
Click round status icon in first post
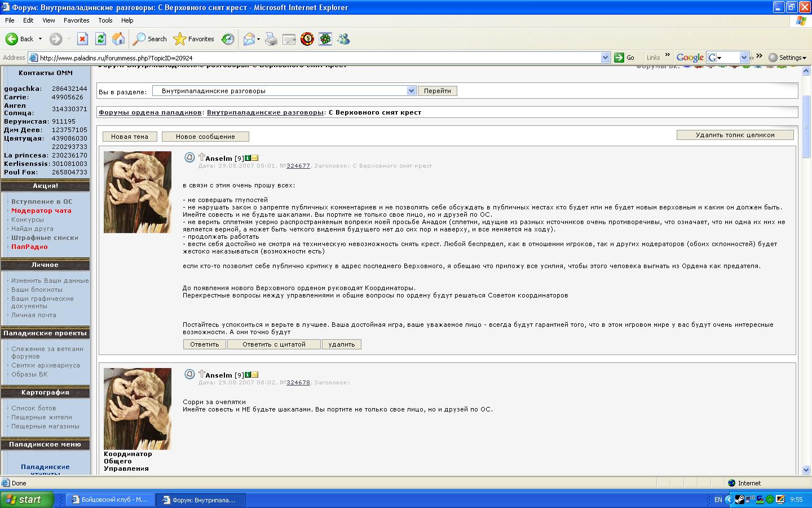[190, 157]
